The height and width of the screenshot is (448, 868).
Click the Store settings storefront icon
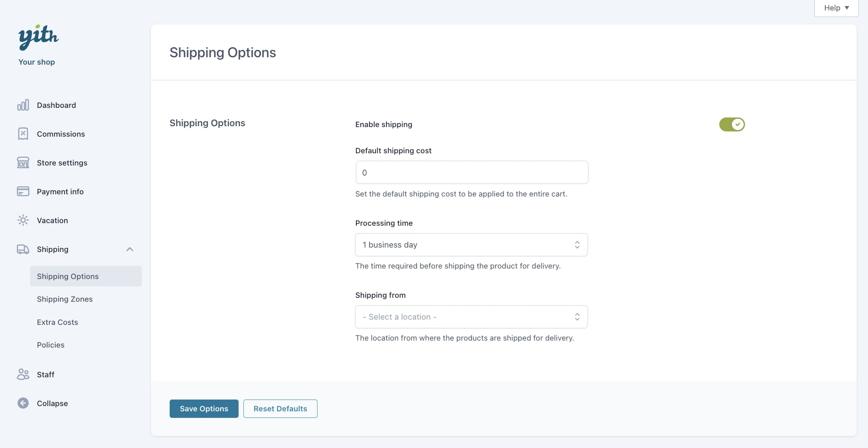[x=23, y=163]
